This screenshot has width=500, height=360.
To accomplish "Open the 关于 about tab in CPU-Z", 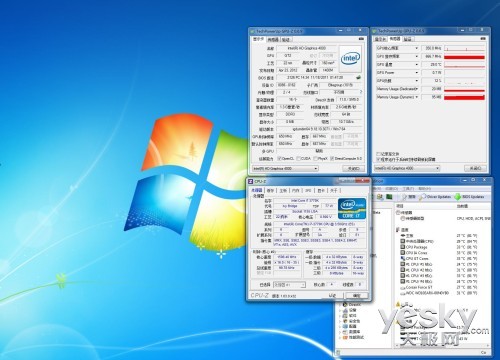I will click(x=334, y=191).
